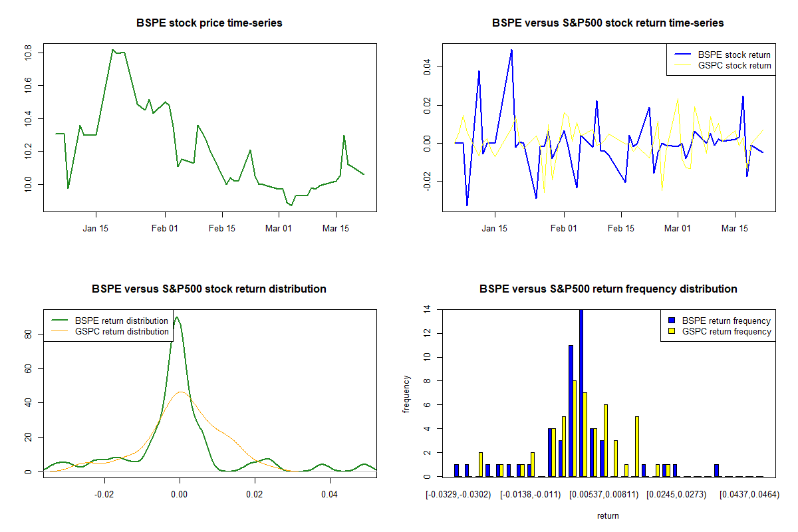
Task: Click the blue BSPE return frequency legend swatch
Action: [672, 321]
